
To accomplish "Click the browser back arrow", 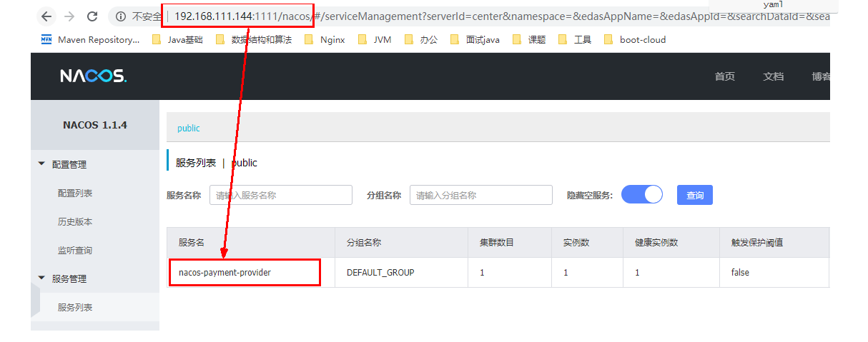I will (46, 16).
